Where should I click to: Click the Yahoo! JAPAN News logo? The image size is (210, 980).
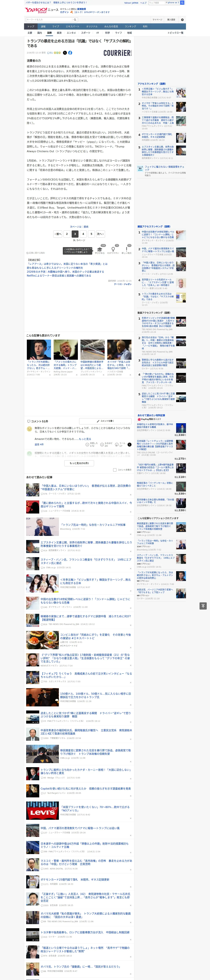pyautogui.click(x=42, y=10)
